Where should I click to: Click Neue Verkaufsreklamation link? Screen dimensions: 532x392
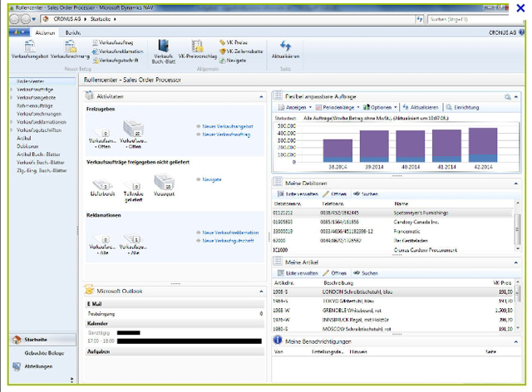[230, 233]
